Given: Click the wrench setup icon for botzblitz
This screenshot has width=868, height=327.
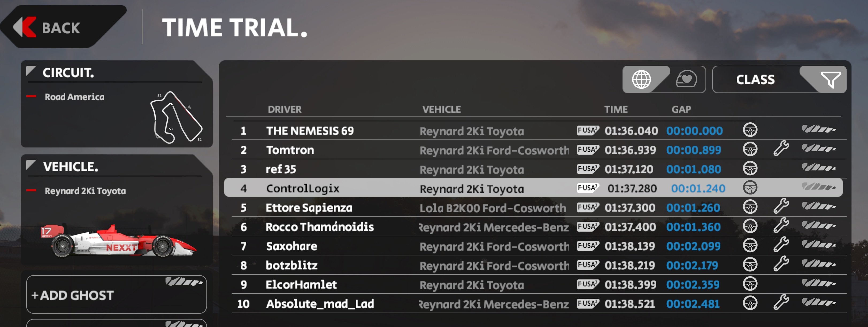Looking at the screenshot, I should click(781, 264).
